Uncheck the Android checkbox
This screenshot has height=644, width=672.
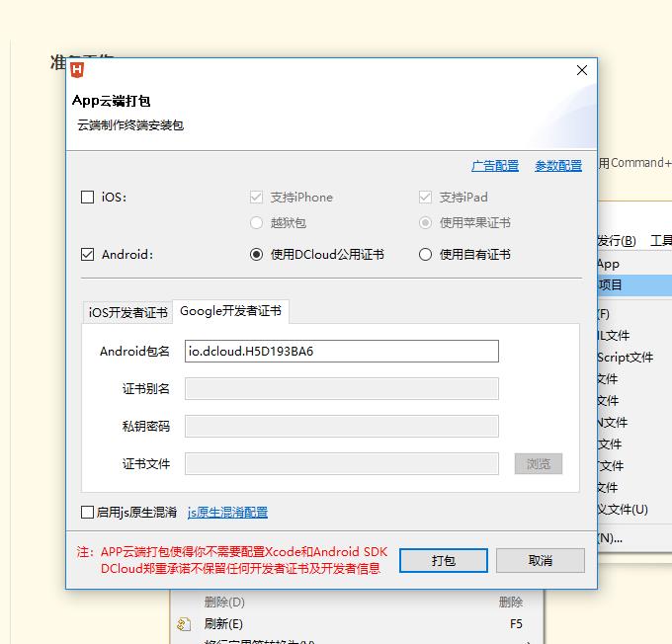click(87, 255)
